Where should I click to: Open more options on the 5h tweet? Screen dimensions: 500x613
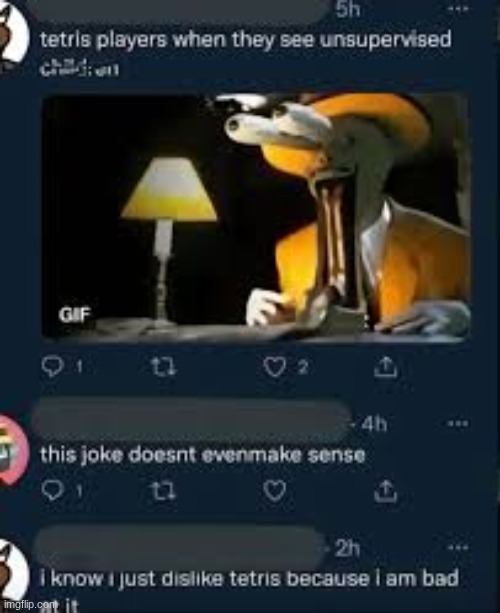point(457,9)
